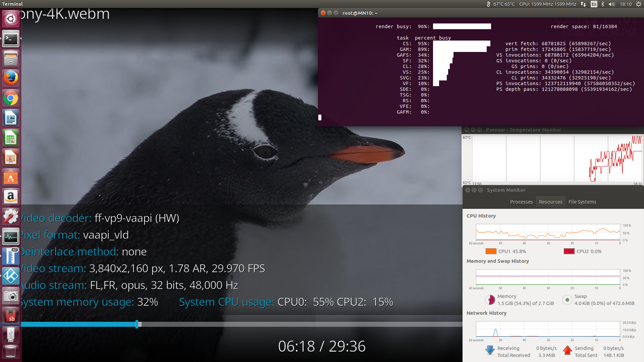644x362 pixels.
Task: Click the 'GAM: 89%' row in terminal
Action: pos(443,49)
